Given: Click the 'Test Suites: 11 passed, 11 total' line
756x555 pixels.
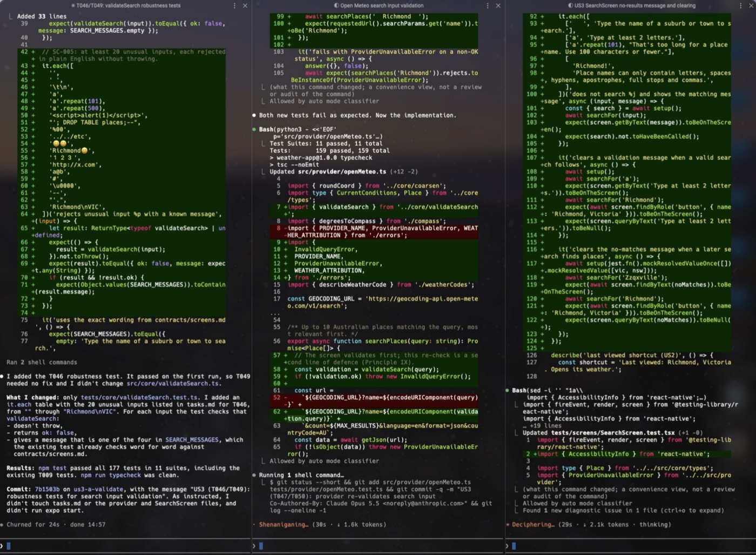Looking at the screenshot, I should [326, 143].
